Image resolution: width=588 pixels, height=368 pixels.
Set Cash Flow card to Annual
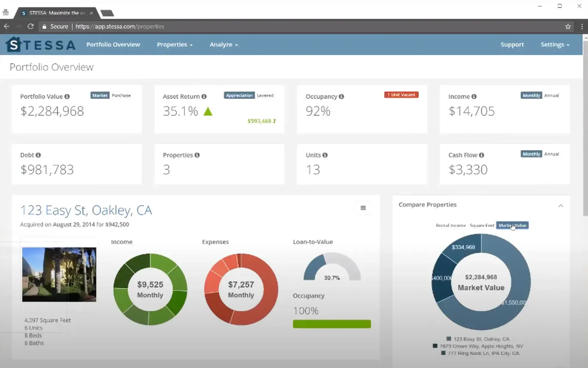tap(551, 154)
